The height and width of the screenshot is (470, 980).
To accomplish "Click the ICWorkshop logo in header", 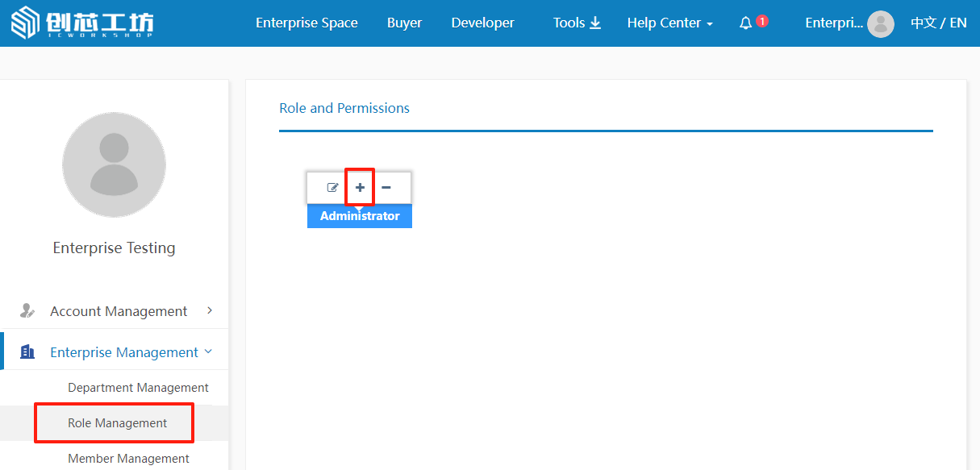I will pyautogui.click(x=82, y=23).
